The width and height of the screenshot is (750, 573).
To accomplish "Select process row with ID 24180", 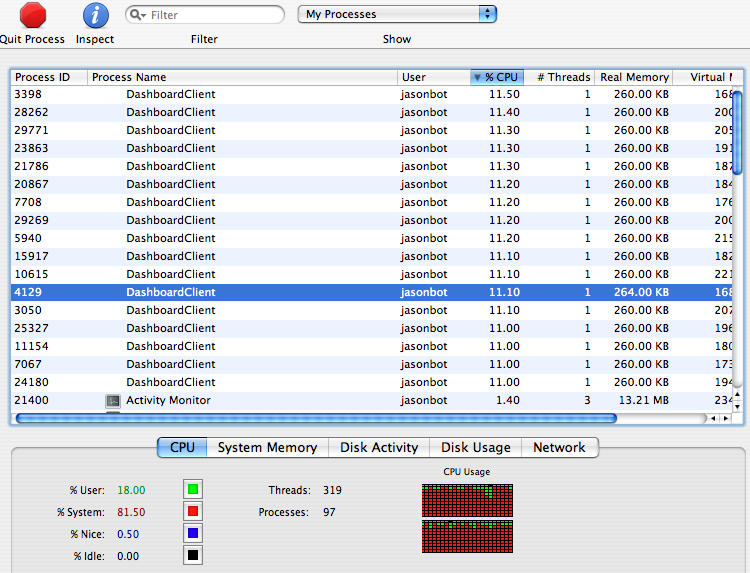I will [372, 383].
